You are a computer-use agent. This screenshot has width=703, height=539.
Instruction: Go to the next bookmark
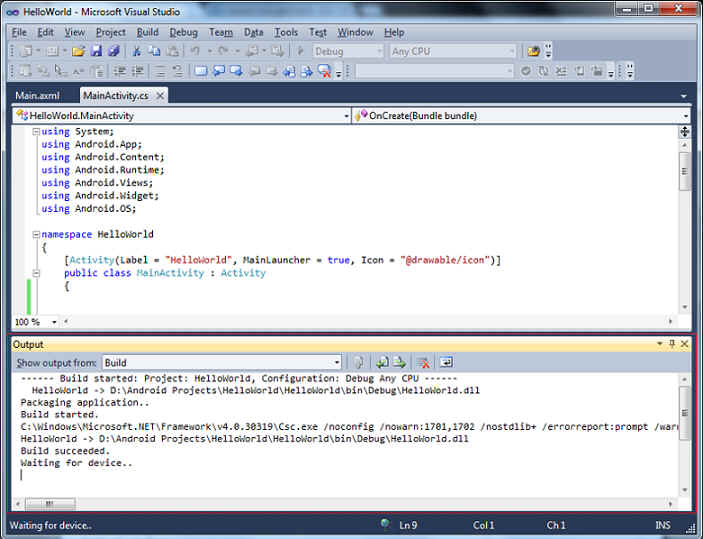[x=236, y=71]
